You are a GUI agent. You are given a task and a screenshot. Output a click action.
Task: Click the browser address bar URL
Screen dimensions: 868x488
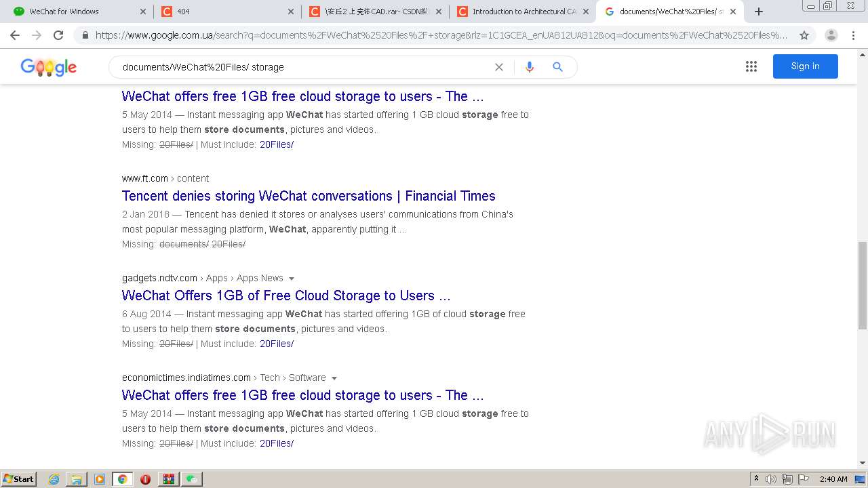(x=441, y=35)
